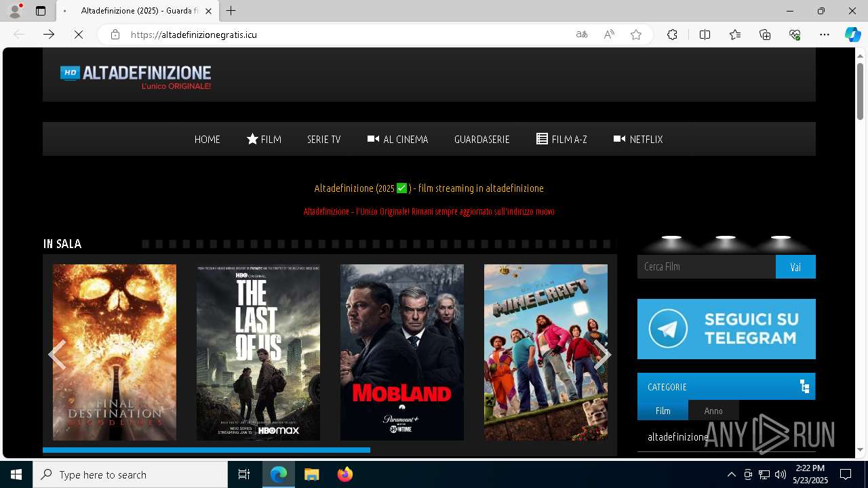Screen dimensions: 868x488
Task: Show previous carousel slide with left arrow
Action: 57,354
